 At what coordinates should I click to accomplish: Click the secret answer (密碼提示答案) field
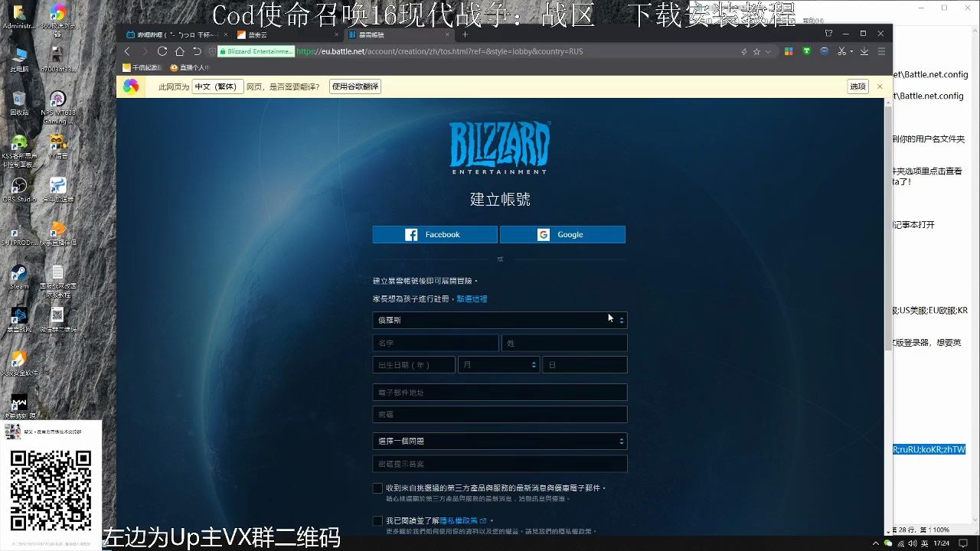coord(500,464)
